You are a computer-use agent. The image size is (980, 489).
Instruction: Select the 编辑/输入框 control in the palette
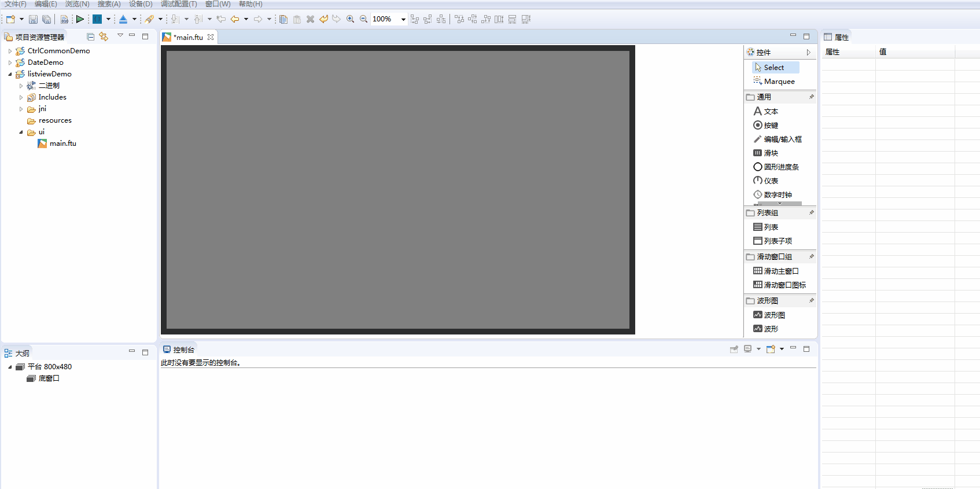[778, 139]
